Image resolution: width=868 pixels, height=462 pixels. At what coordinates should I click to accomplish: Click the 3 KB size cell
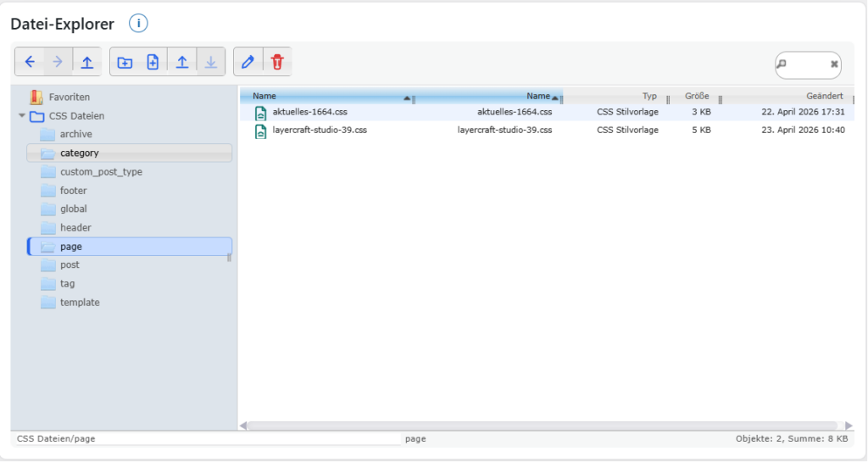[701, 112]
